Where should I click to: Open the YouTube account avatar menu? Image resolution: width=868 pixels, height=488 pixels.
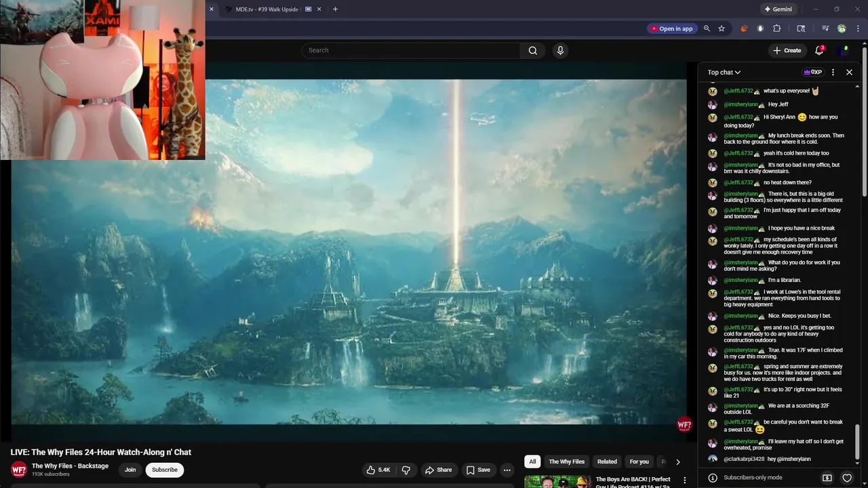tap(844, 50)
